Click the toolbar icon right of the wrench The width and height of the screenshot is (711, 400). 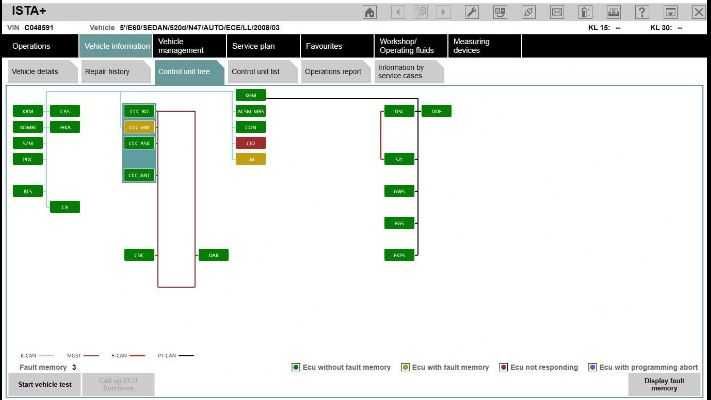pos(500,12)
